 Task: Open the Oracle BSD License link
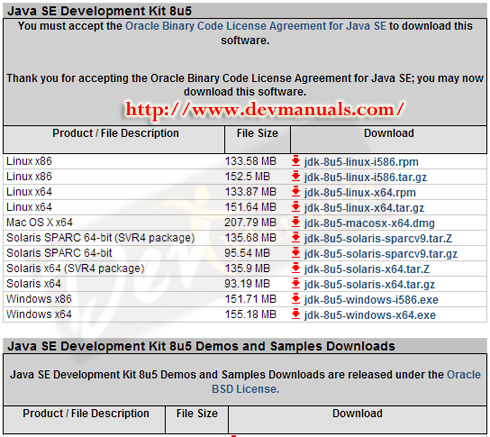(x=346, y=382)
